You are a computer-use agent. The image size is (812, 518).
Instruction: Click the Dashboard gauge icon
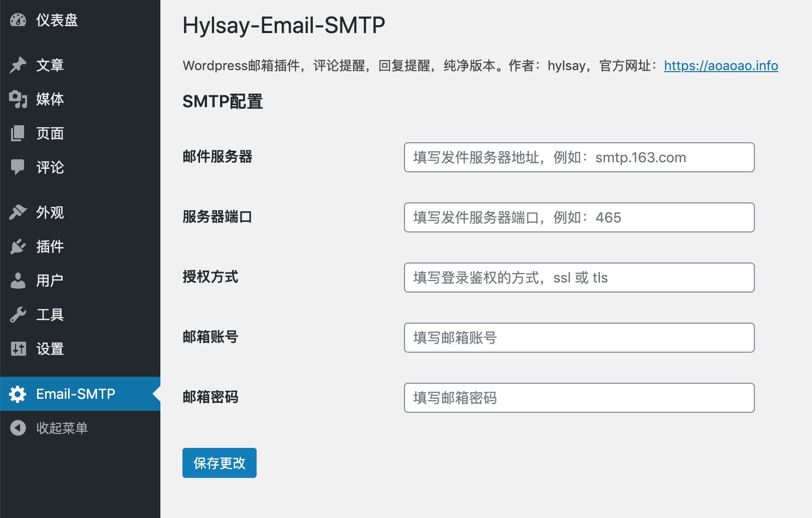18,20
